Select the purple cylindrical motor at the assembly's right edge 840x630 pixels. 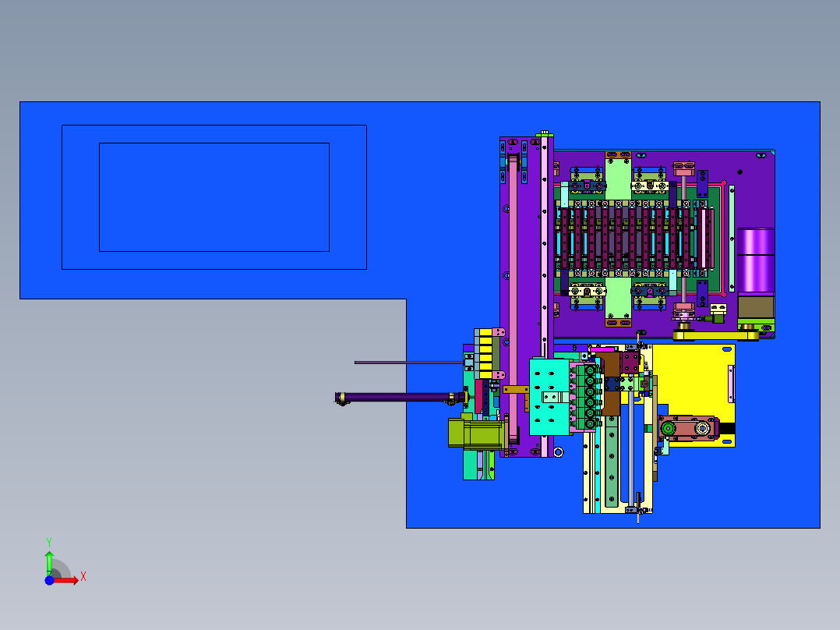(x=756, y=261)
